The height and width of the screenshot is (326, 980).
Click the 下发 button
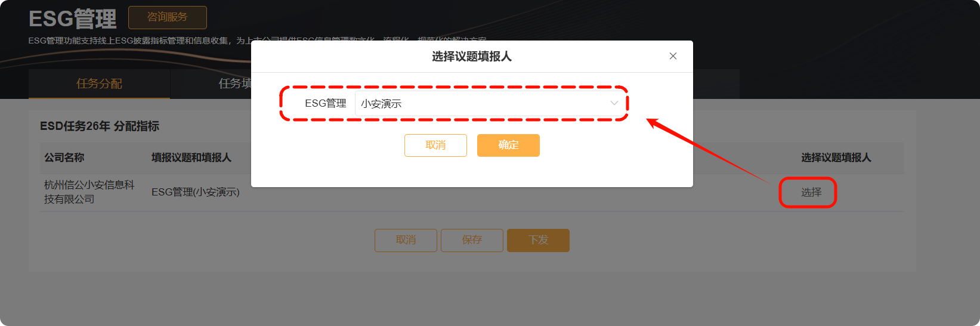538,240
